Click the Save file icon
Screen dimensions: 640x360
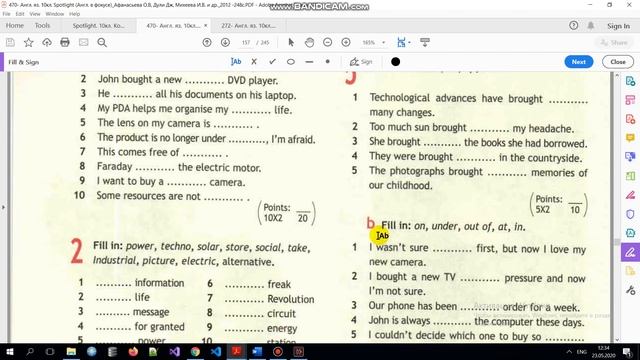[10, 42]
